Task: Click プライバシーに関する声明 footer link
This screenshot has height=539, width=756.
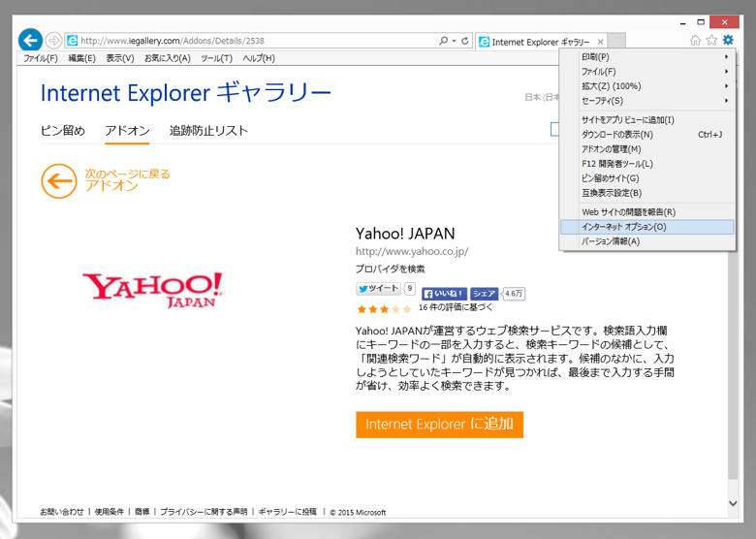Action: tap(204, 512)
